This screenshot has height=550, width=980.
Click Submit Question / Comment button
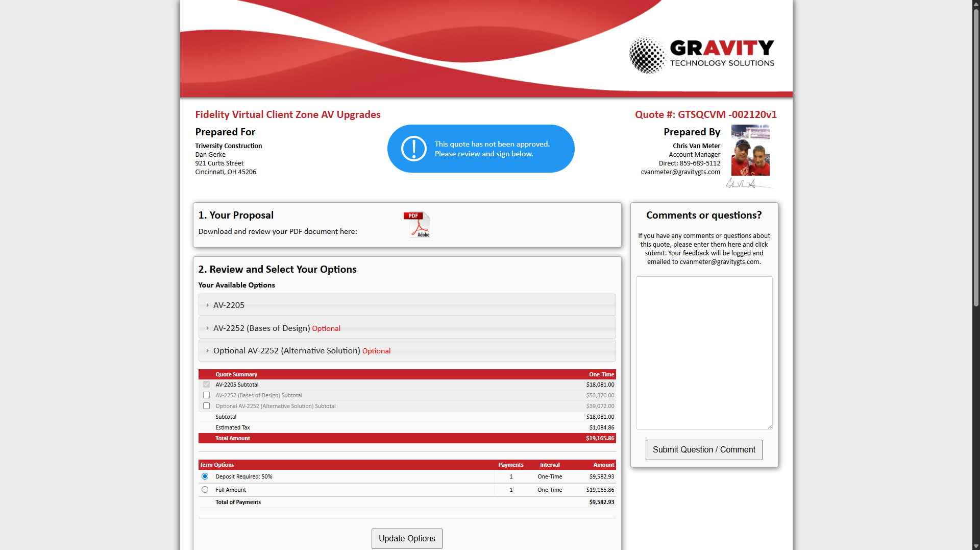pos(703,450)
